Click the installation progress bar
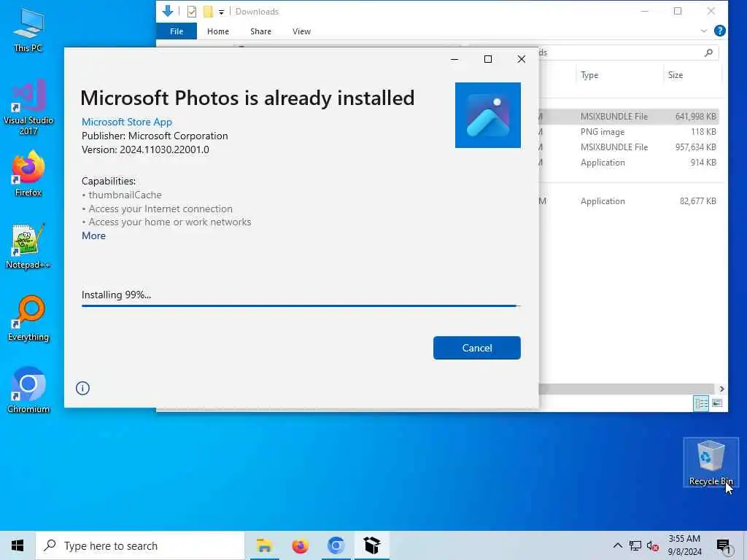 (x=301, y=306)
